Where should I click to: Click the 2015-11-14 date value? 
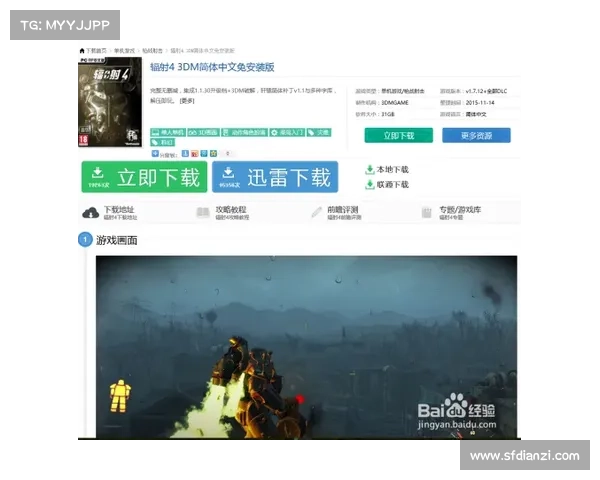pos(480,103)
